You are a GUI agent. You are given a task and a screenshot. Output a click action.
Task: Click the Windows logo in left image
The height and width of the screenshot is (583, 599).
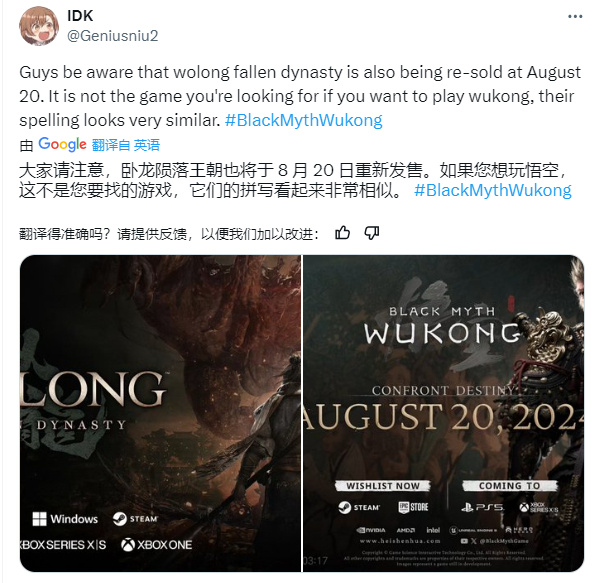65,519
